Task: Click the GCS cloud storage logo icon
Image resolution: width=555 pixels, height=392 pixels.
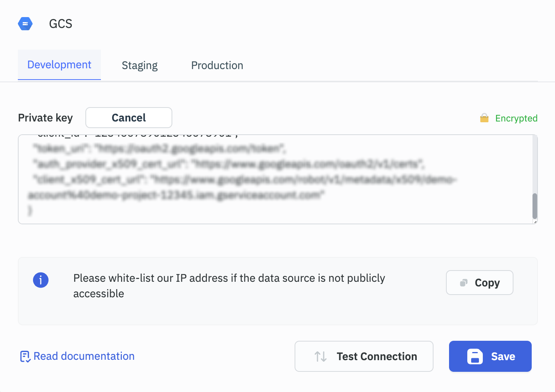Action: [25, 23]
